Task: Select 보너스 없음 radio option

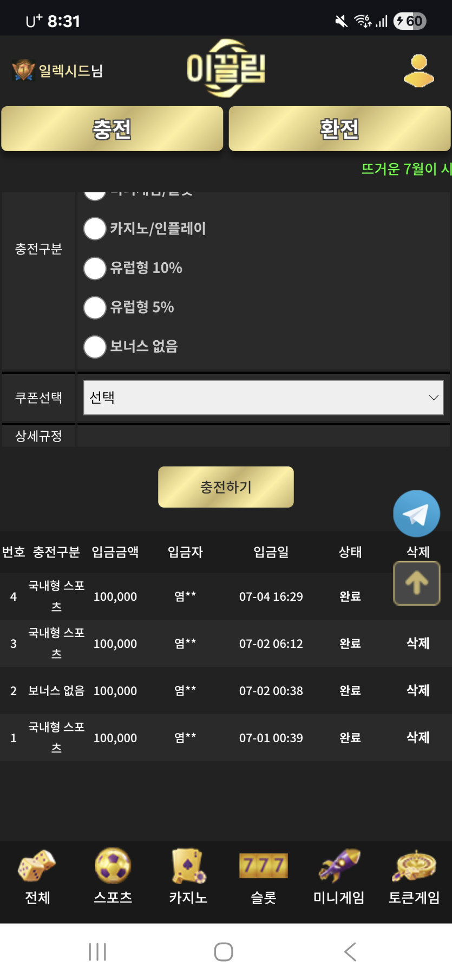Action: coord(95,347)
